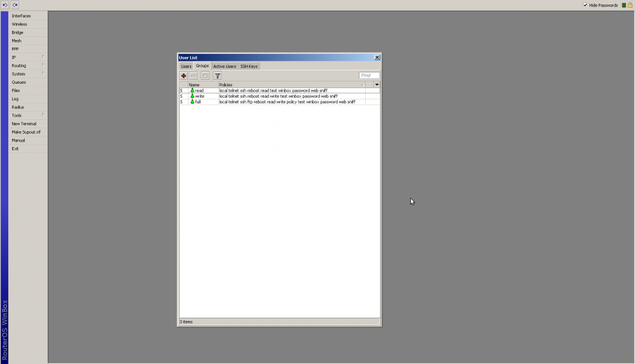Click the Find search field

[369, 75]
